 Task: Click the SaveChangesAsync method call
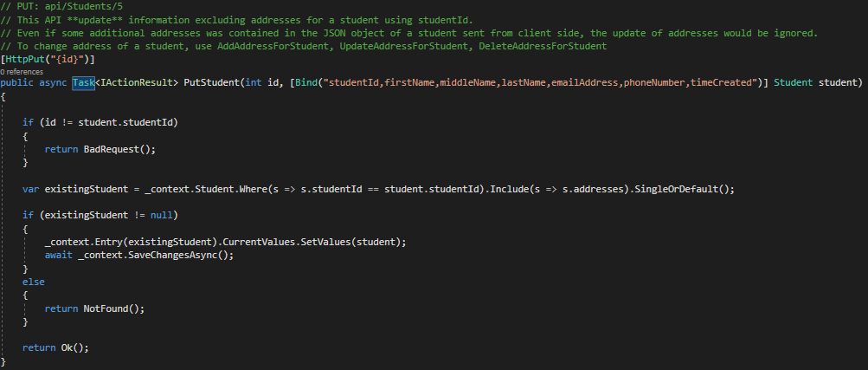click(172, 256)
